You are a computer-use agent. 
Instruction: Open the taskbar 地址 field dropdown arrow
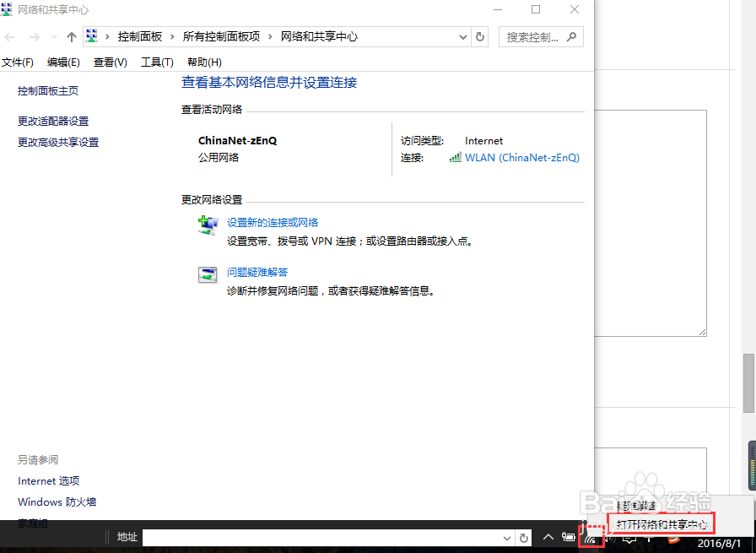508,538
